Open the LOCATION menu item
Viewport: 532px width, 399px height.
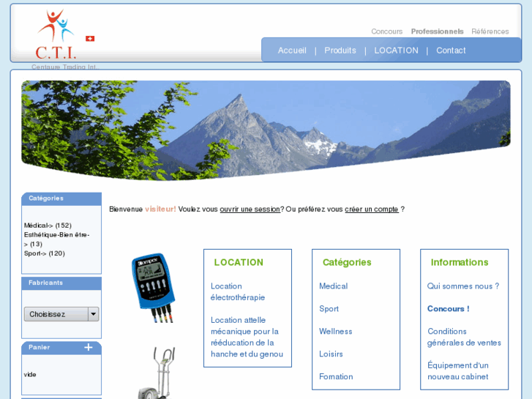(x=397, y=51)
